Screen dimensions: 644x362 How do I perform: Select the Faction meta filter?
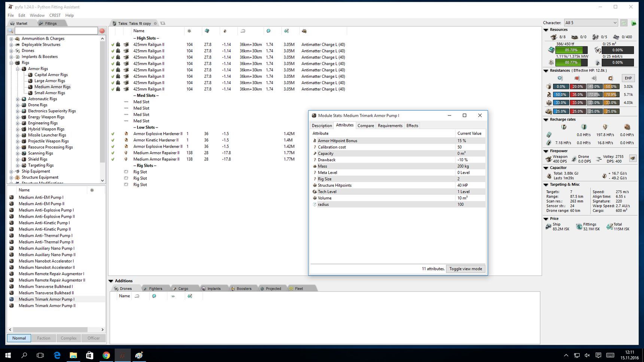[44, 338]
